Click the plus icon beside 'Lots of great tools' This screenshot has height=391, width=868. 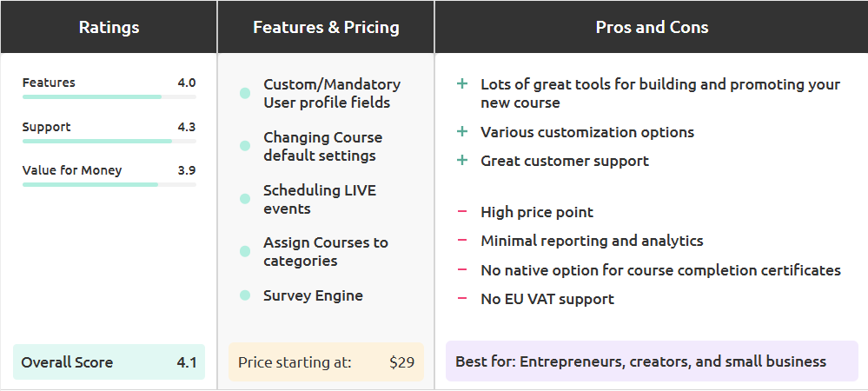[462, 84]
